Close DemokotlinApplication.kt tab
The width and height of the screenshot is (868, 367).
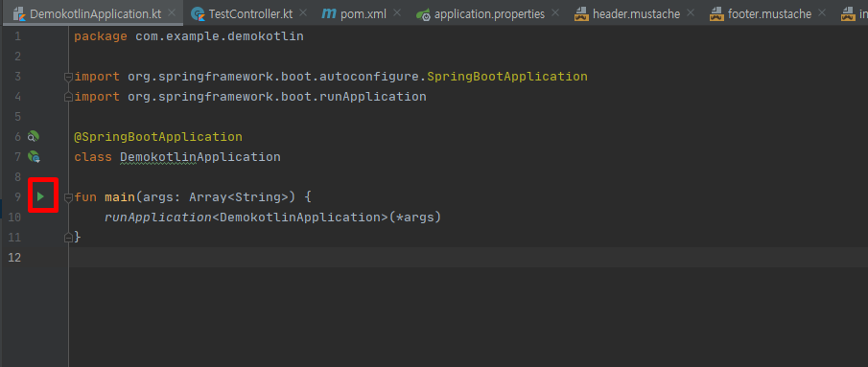click(x=172, y=12)
